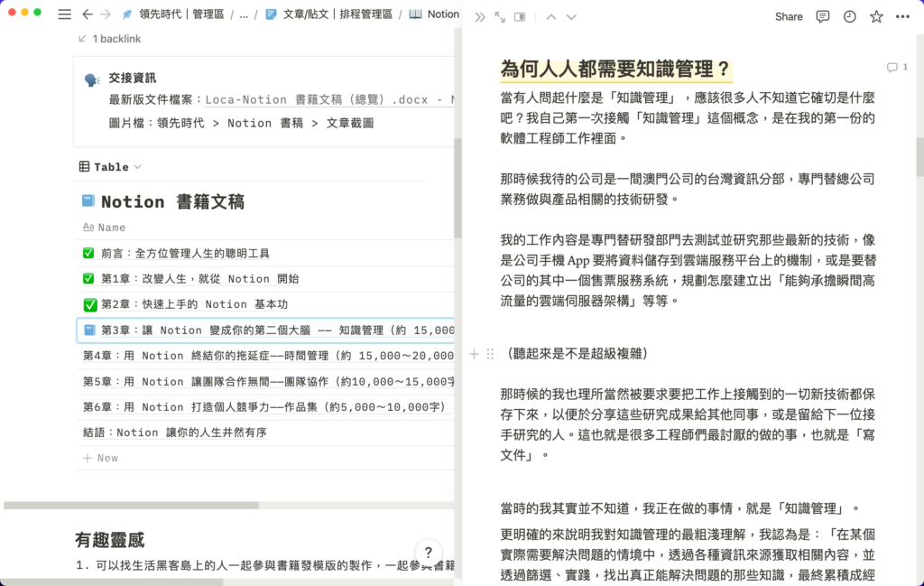Click the six-dot drag handle icon
This screenshot has width=924, height=586.
pyautogui.click(x=490, y=354)
